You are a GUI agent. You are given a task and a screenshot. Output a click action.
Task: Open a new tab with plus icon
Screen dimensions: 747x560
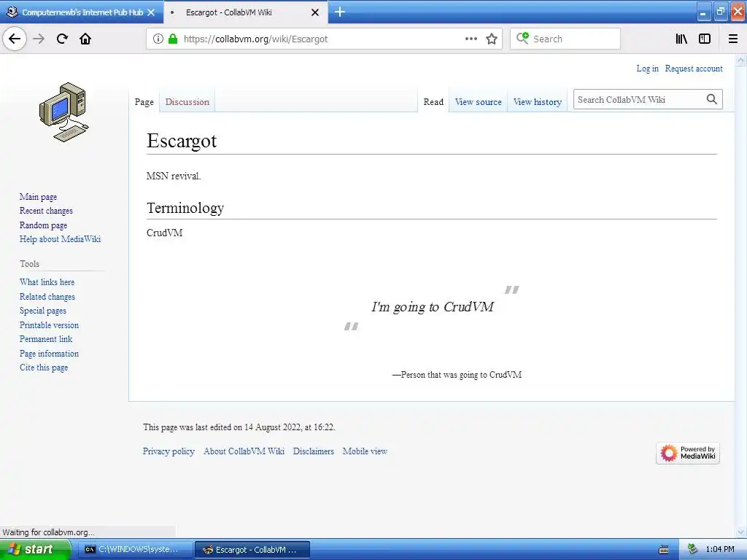coord(340,12)
